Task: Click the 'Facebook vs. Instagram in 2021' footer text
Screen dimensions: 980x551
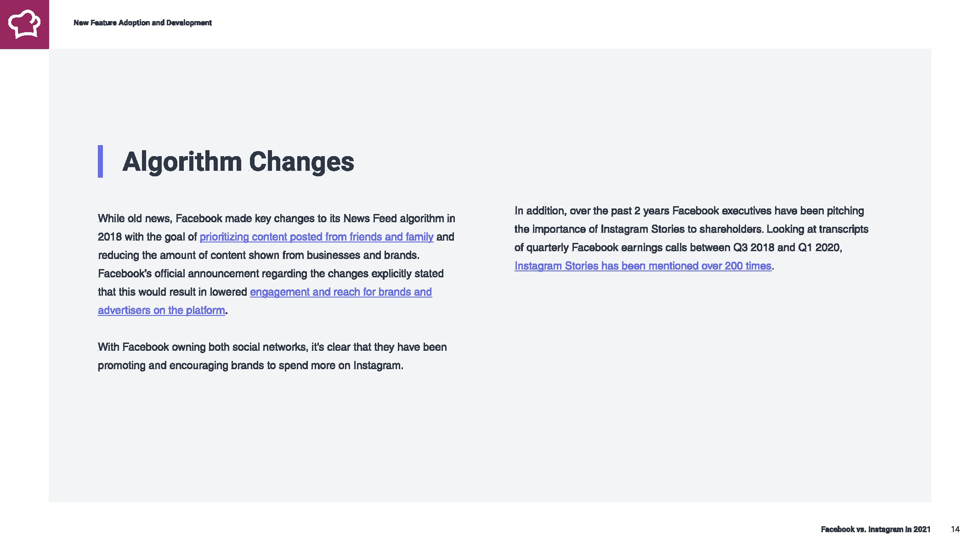Action: tap(876, 529)
